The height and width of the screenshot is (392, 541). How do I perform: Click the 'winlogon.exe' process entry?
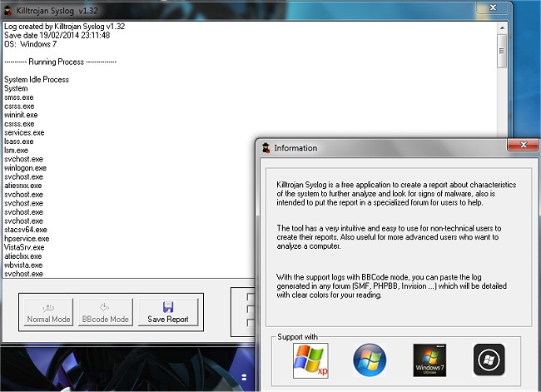click(x=26, y=168)
